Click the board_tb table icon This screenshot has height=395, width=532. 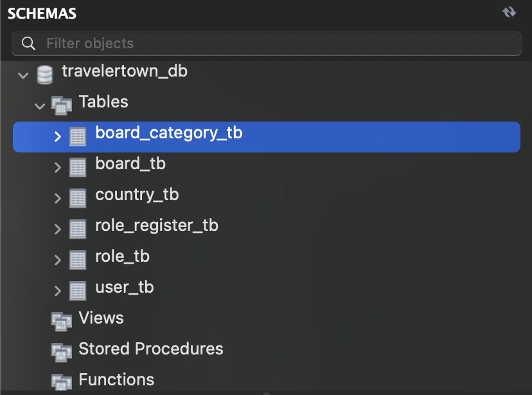pyautogui.click(x=78, y=167)
